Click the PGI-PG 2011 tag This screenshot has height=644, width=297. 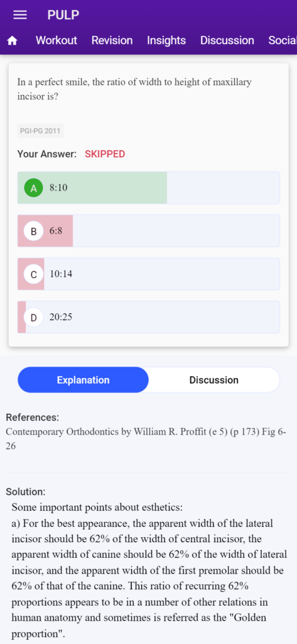coord(40,131)
